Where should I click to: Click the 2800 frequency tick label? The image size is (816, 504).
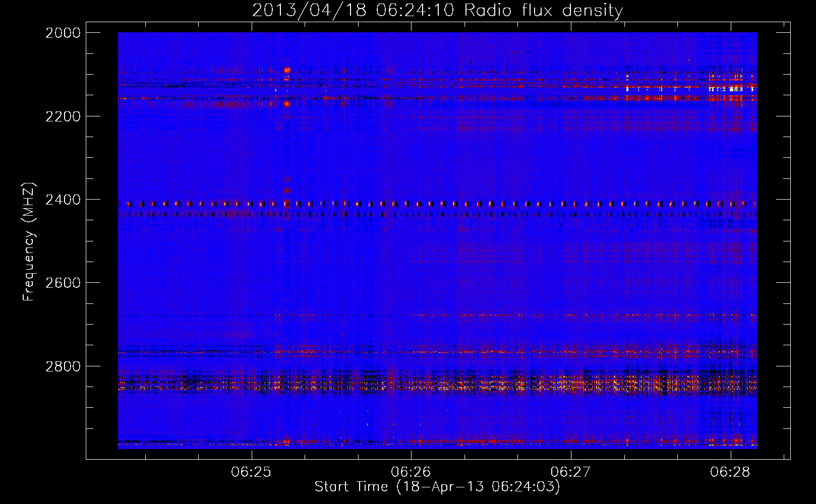point(63,366)
